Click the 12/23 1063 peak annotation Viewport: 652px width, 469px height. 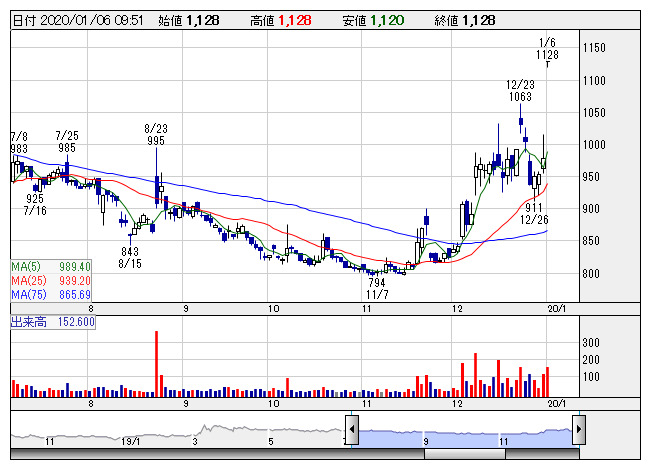pyautogui.click(x=520, y=91)
